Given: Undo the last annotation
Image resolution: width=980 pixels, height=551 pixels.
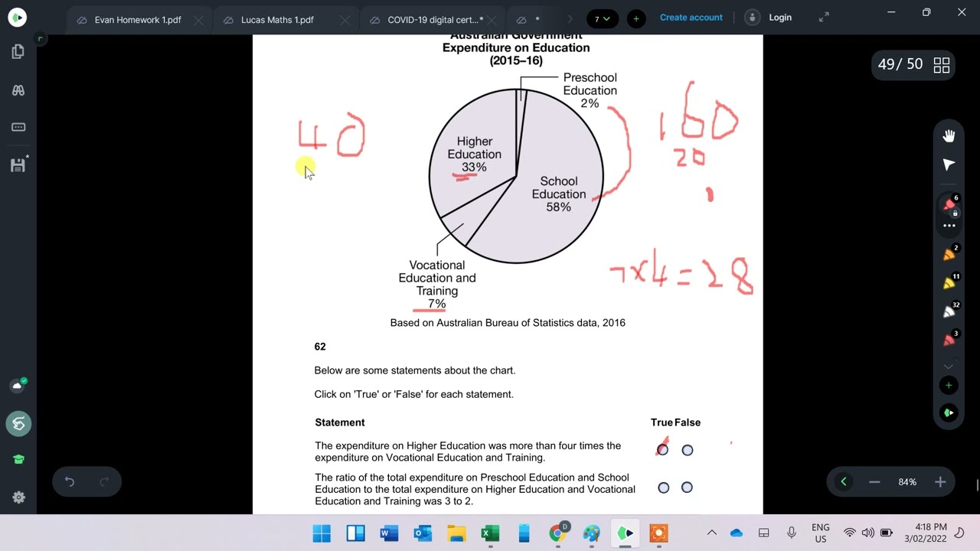Looking at the screenshot, I should tap(70, 481).
